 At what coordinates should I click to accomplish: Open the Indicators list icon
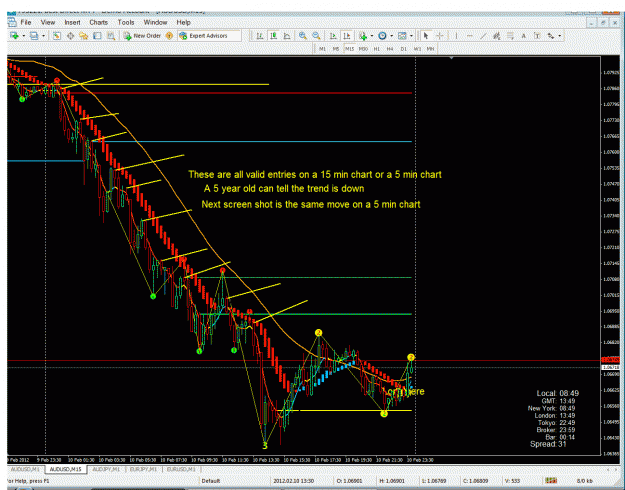coord(363,36)
